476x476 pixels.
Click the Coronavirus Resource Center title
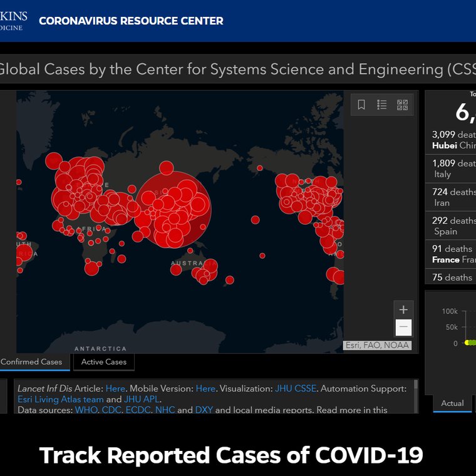click(x=131, y=21)
